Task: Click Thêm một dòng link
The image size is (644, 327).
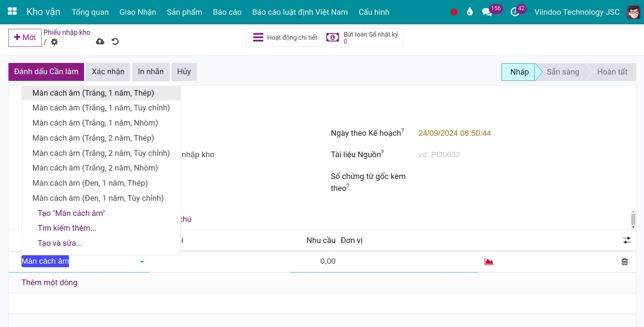Action: (49, 283)
